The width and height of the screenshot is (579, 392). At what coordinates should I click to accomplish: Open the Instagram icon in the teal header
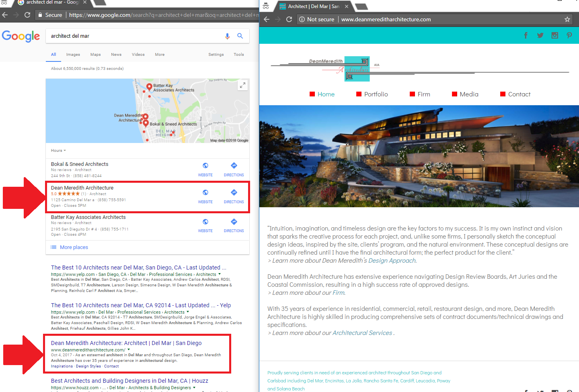(x=554, y=35)
